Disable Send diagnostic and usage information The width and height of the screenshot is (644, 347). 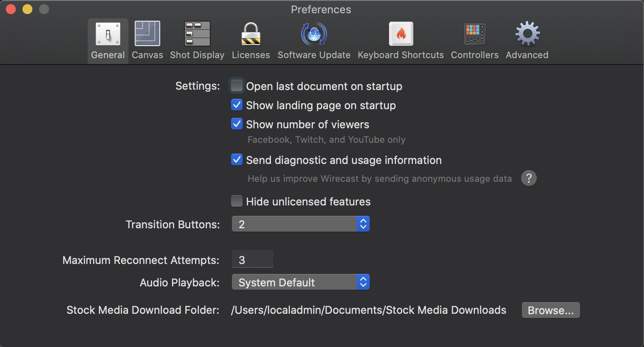pyautogui.click(x=237, y=159)
